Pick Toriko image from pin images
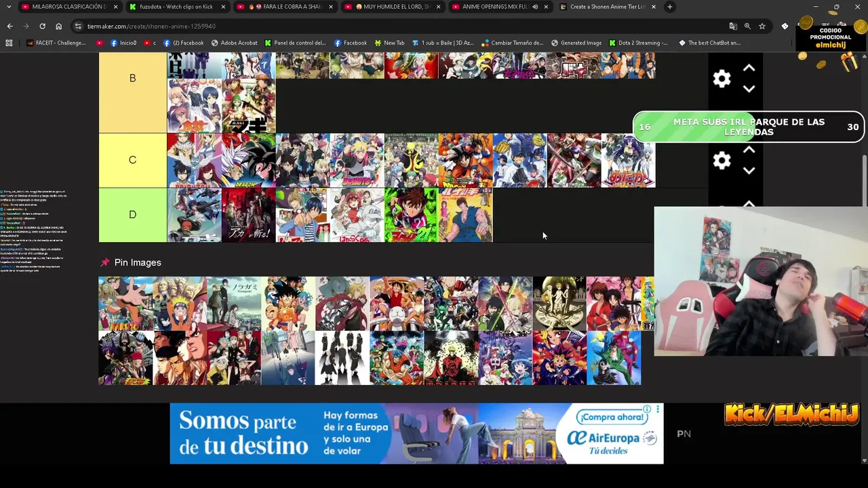This screenshot has height=488, width=868. (x=397, y=358)
